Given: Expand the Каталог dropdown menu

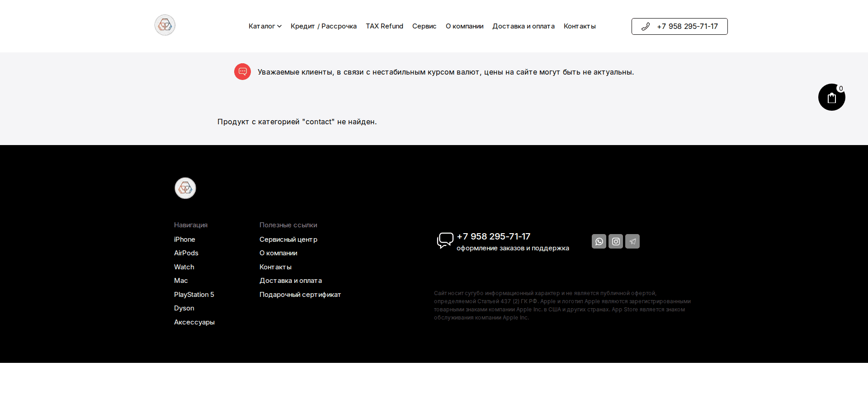Looking at the screenshot, I should 265,26.
